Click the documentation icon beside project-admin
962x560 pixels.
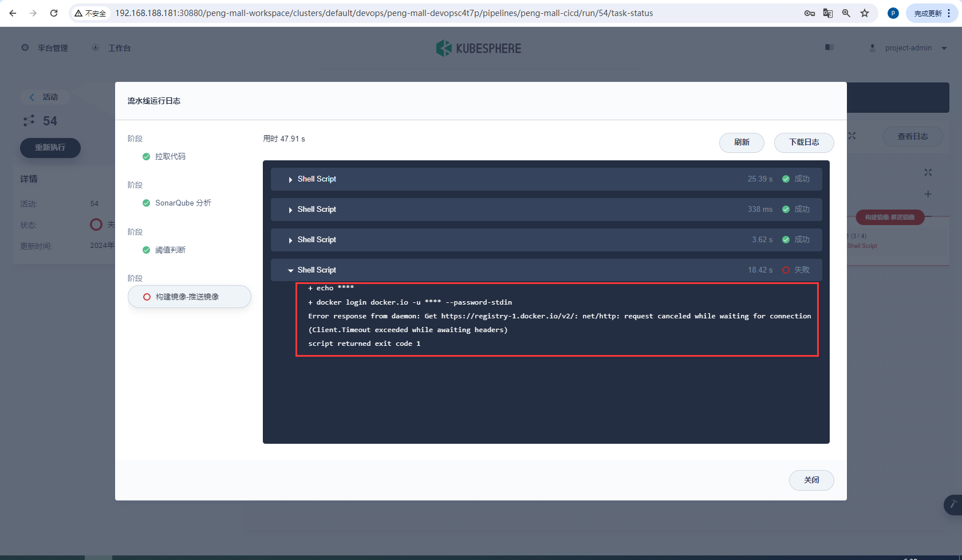[x=829, y=48]
